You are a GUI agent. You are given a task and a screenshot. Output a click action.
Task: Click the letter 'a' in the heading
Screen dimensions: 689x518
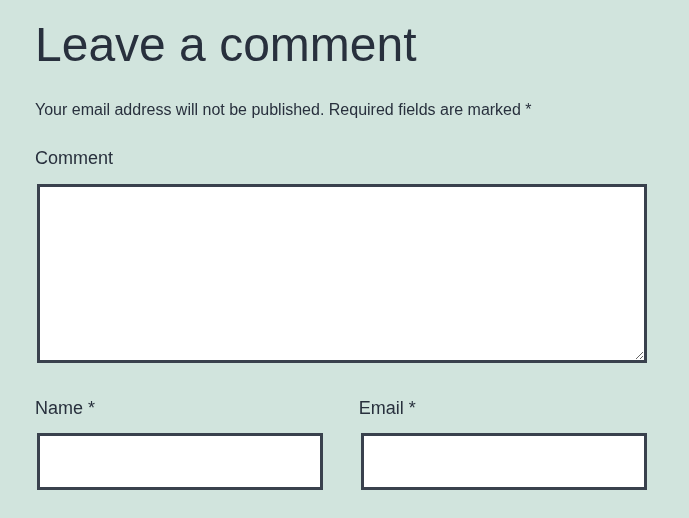coord(192,50)
